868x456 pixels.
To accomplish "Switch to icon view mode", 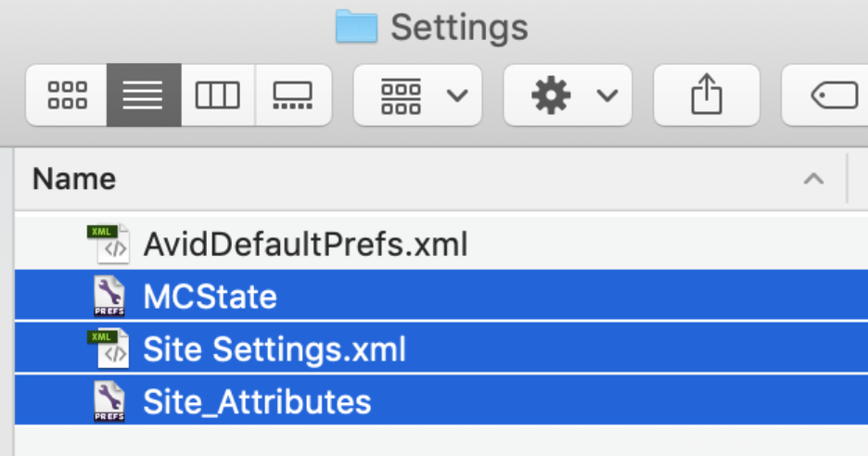I will click(67, 95).
